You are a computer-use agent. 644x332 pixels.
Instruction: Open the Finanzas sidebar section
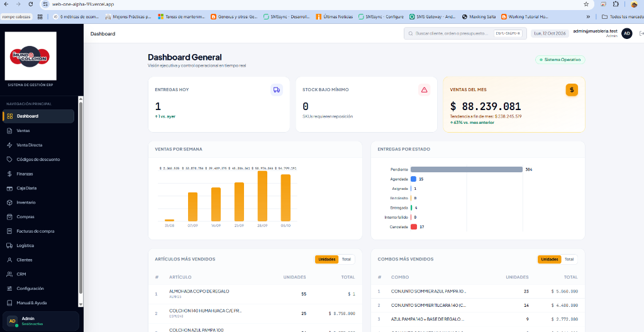tap(38, 174)
